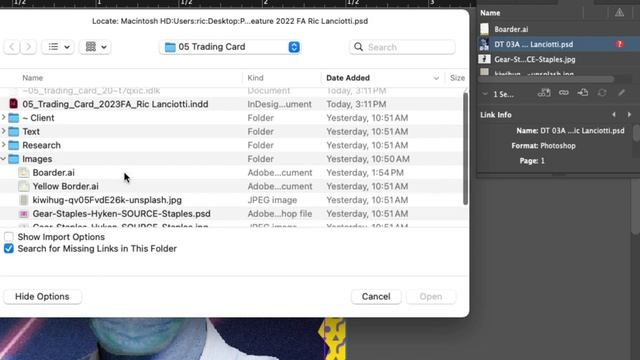
Task: Toggle Date Added sort direction chevron
Action: (x=436, y=78)
